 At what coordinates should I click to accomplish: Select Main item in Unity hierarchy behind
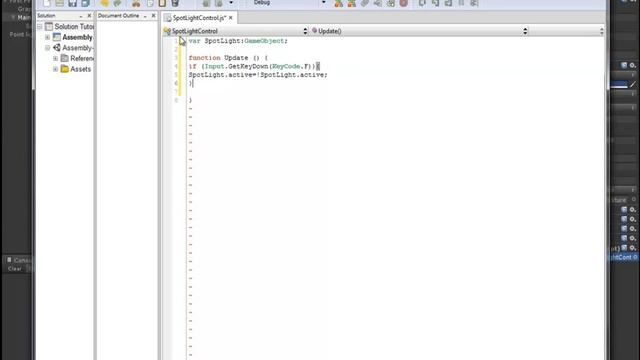[24, 18]
